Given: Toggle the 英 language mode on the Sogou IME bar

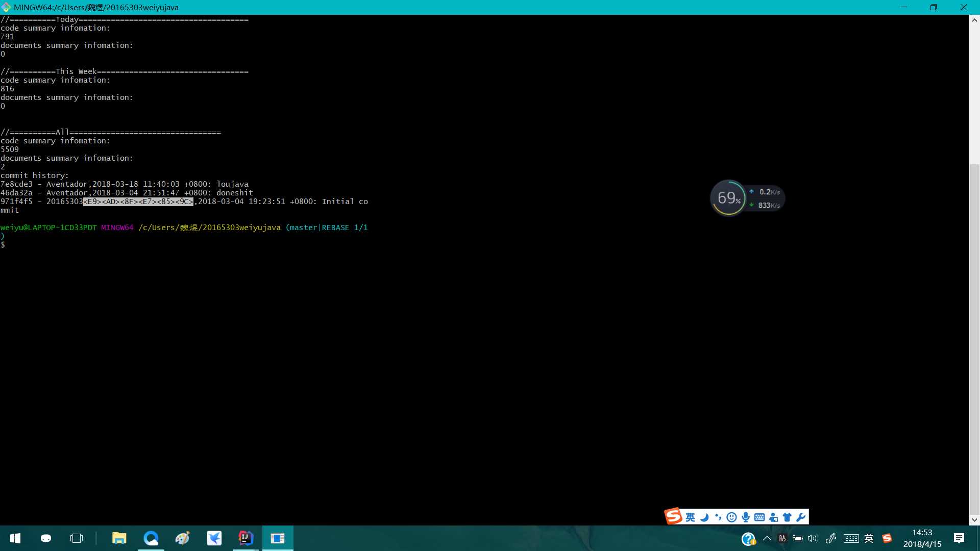Looking at the screenshot, I should click(x=691, y=517).
